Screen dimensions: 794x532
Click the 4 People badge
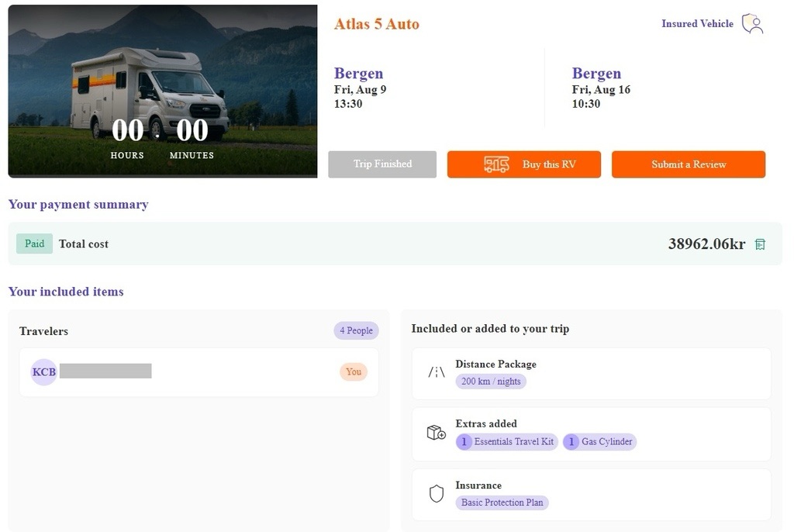(x=356, y=331)
